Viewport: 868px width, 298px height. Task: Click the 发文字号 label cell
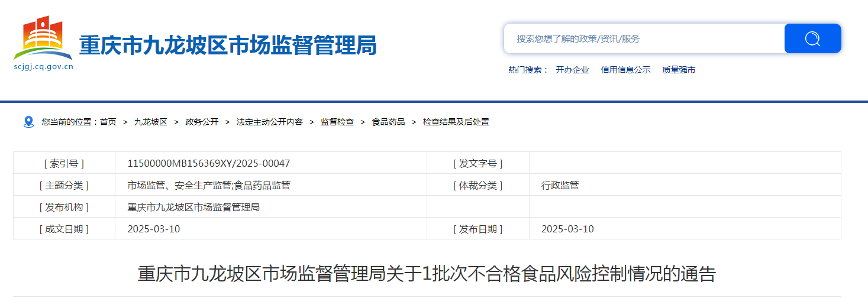point(478,163)
